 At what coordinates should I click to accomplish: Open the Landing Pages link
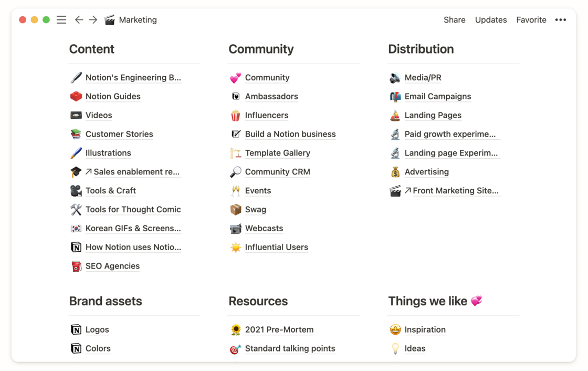pyautogui.click(x=433, y=115)
